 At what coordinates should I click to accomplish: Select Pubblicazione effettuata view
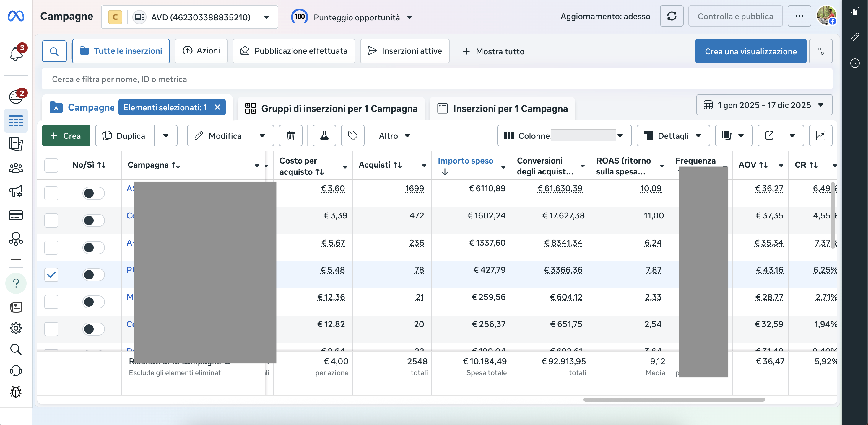293,51
